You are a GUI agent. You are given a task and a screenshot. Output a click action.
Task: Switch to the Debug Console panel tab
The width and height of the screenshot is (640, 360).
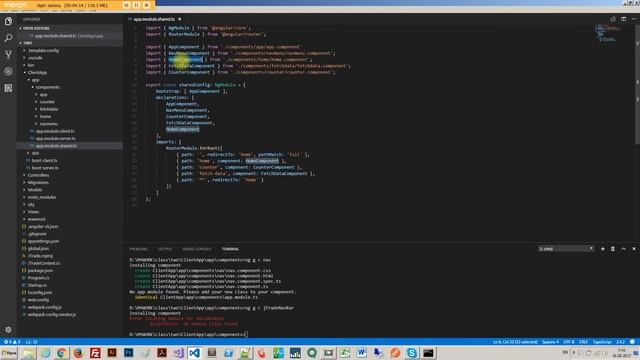[x=197, y=249]
